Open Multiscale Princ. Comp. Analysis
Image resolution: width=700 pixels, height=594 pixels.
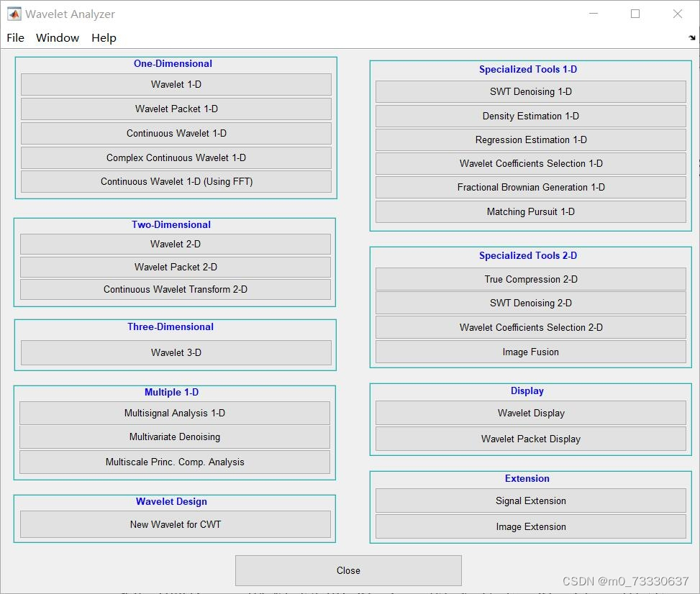pos(175,462)
